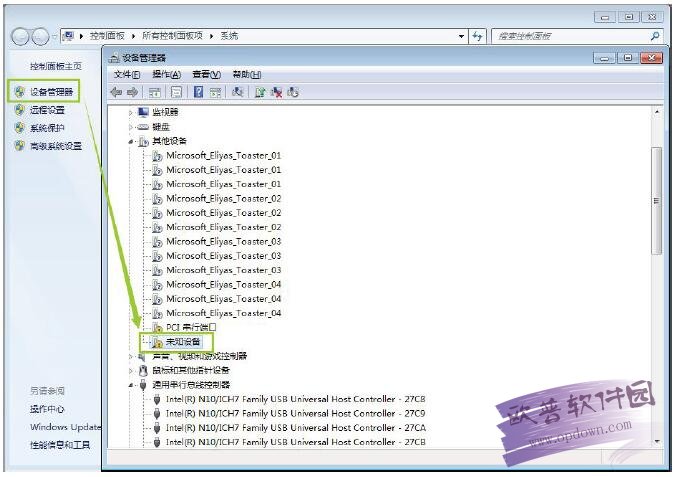Click the keyboard icon beside 键盘
The height and width of the screenshot is (477, 679).
(x=143, y=127)
